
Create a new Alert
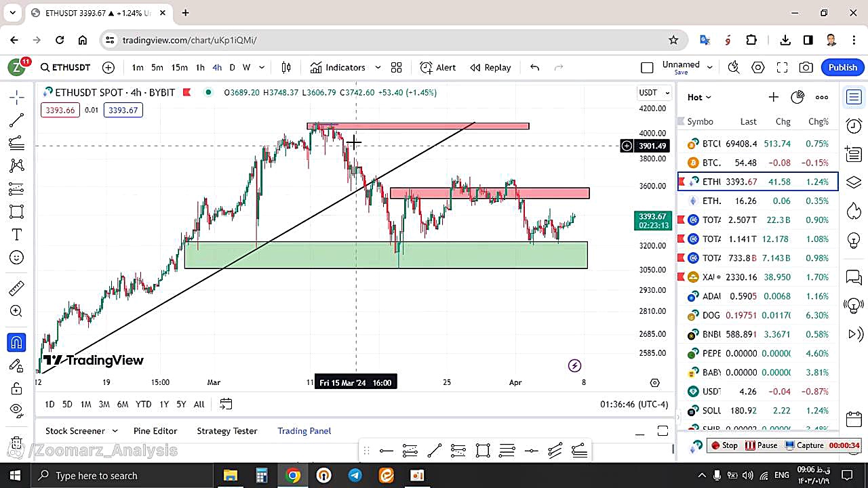click(x=438, y=67)
